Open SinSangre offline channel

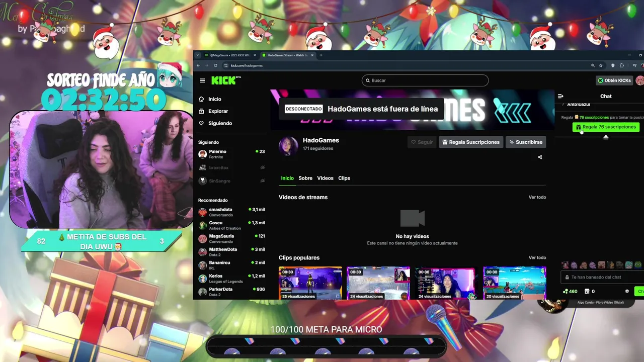coord(231,180)
